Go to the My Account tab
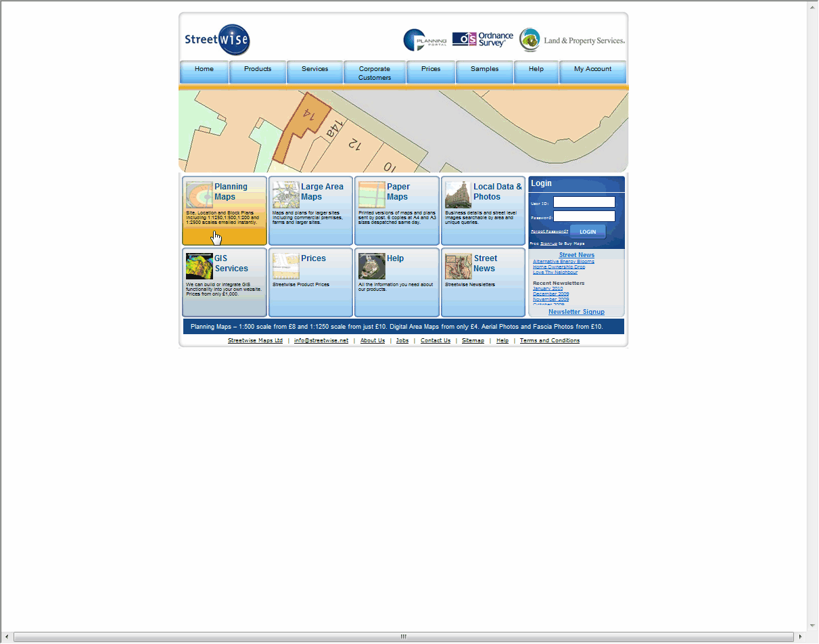The image size is (819, 644). pyautogui.click(x=592, y=69)
